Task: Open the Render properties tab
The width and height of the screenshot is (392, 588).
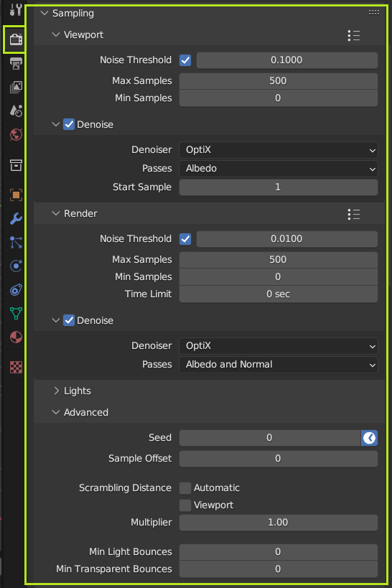Action: tap(16, 39)
